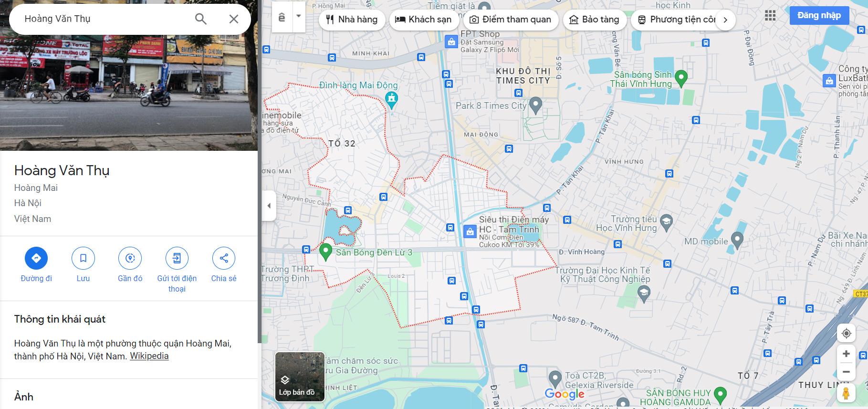Toggle the Lớp bản đồ satellite layer

tap(300, 377)
